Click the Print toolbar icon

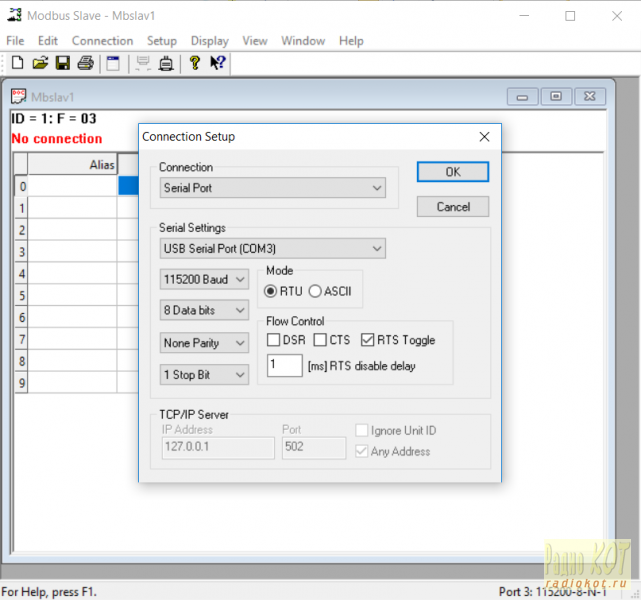tap(85, 63)
